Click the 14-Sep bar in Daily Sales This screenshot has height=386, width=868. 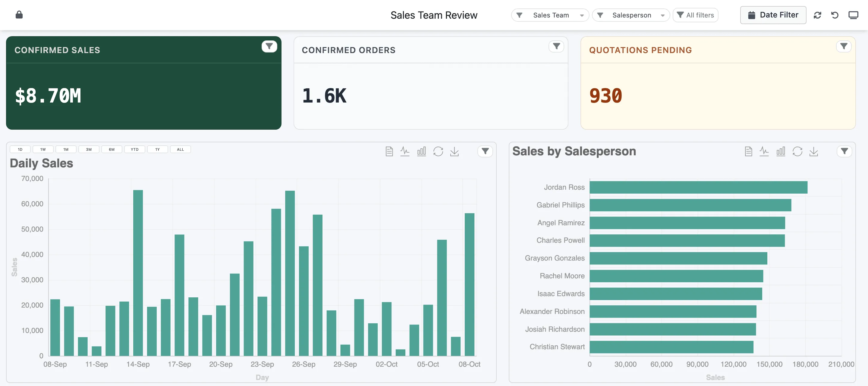[x=138, y=273]
